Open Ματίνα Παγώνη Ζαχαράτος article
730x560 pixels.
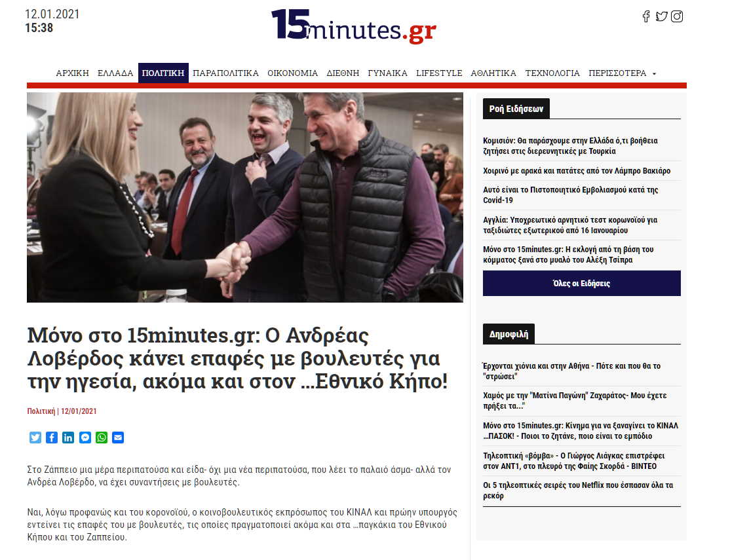(575, 400)
